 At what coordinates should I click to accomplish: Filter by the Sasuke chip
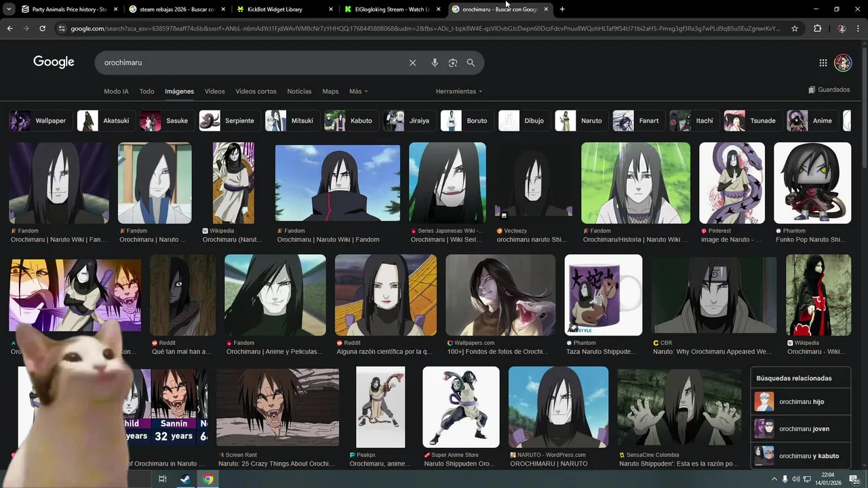[167, 121]
